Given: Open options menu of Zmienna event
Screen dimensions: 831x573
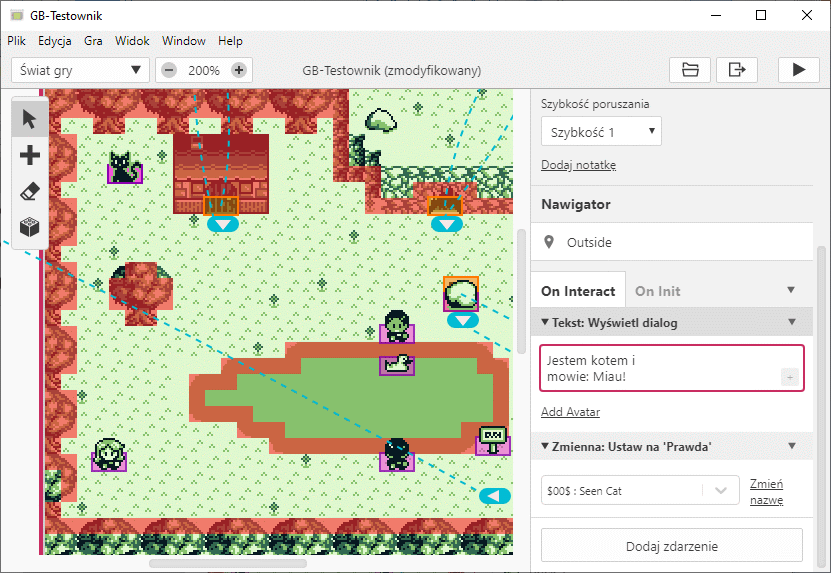Looking at the screenshot, I should pyautogui.click(x=792, y=446).
